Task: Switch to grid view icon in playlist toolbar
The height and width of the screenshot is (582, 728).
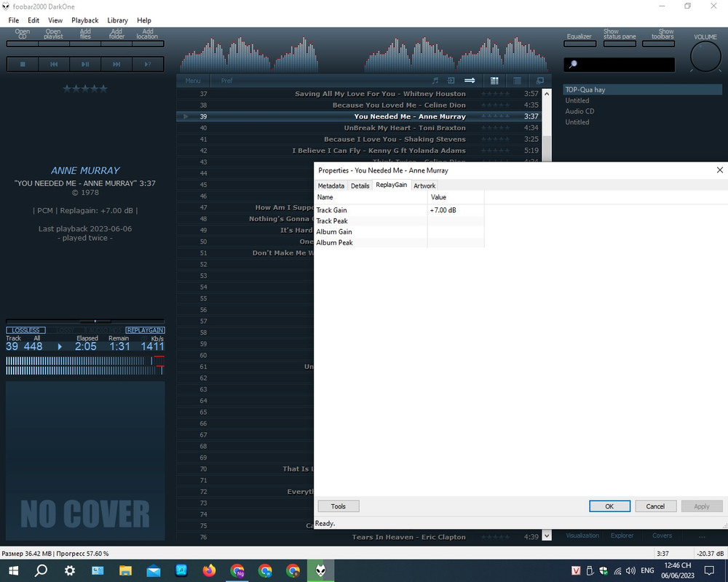Action: point(494,80)
